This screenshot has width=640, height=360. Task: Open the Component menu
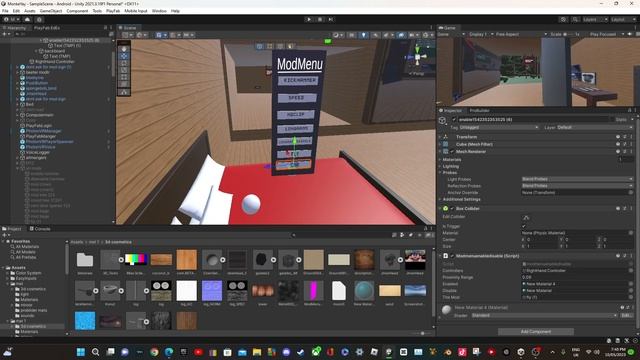point(77,11)
